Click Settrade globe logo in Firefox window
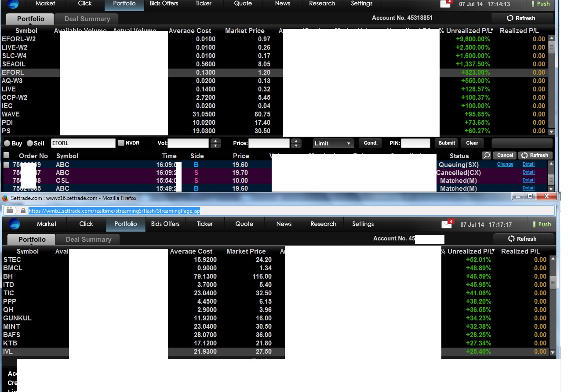 coord(15,224)
